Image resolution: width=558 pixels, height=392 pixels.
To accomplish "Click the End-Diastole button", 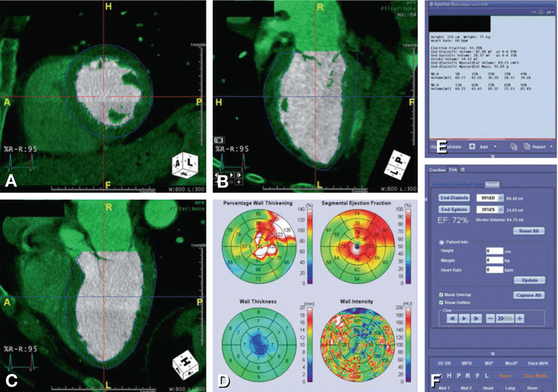I will tap(454, 198).
